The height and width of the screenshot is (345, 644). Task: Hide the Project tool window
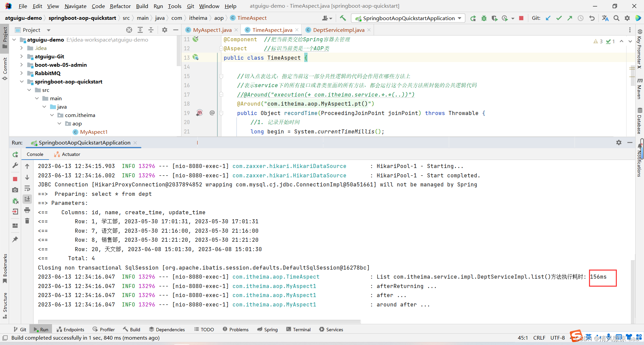click(175, 30)
